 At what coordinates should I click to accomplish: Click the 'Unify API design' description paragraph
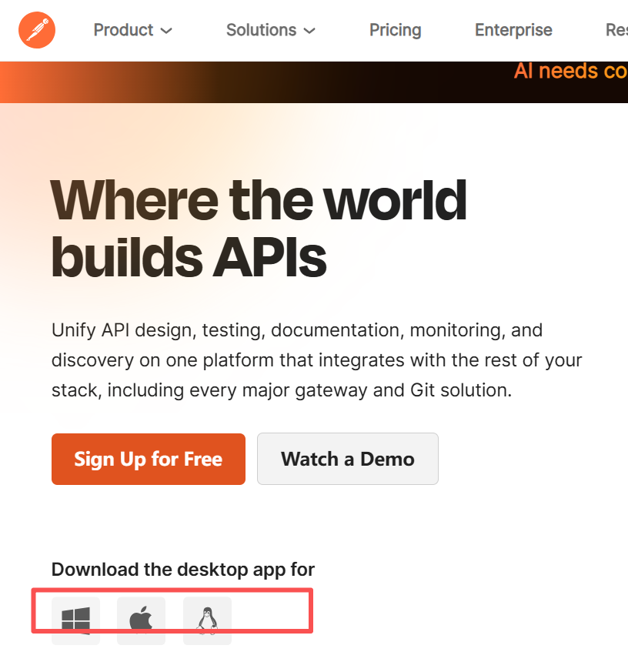tap(316, 360)
